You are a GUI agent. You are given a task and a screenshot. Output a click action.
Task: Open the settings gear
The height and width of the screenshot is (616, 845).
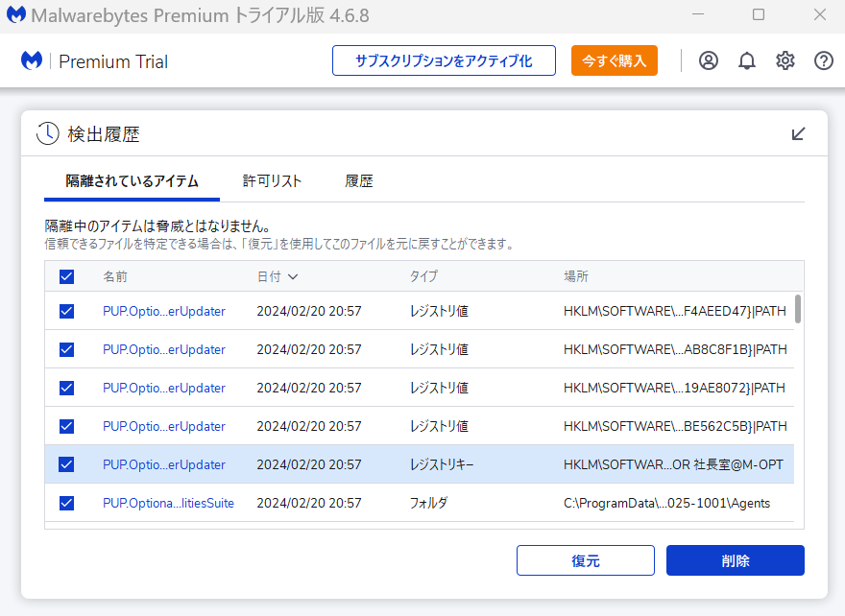(x=785, y=60)
